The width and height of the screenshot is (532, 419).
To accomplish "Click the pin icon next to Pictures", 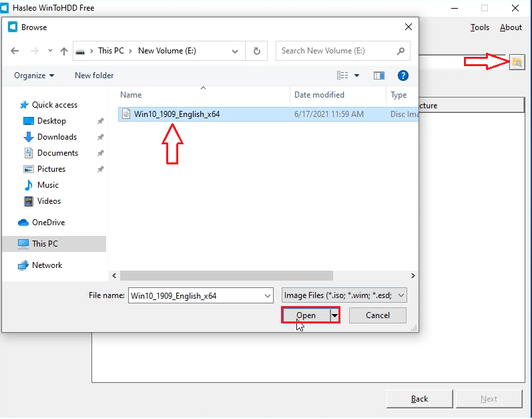I will (100, 169).
